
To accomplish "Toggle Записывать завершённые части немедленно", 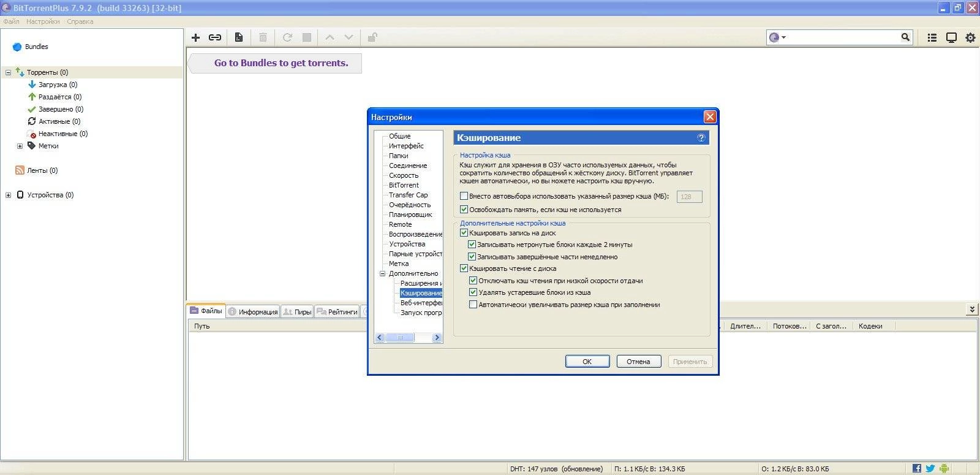I will click(x=472, y=257).
